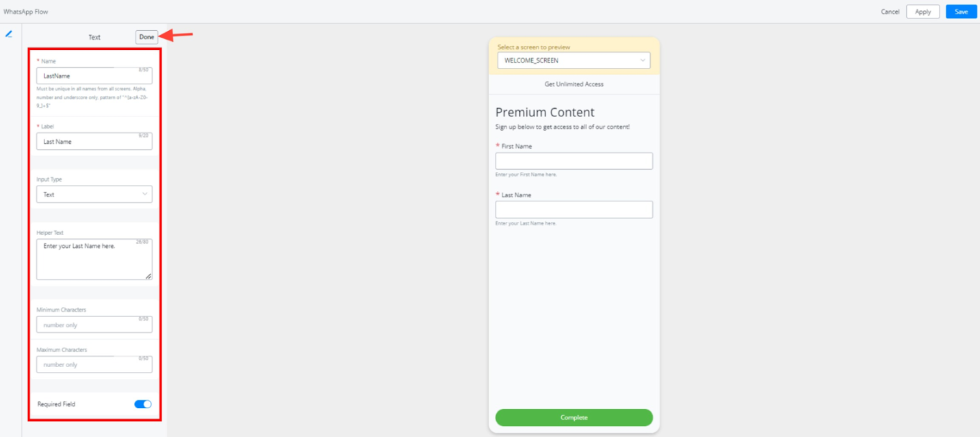This screenshot has width=980, height=437.
Task: Click the Helper Text box resize handle
Action: [x=148, y=276]
